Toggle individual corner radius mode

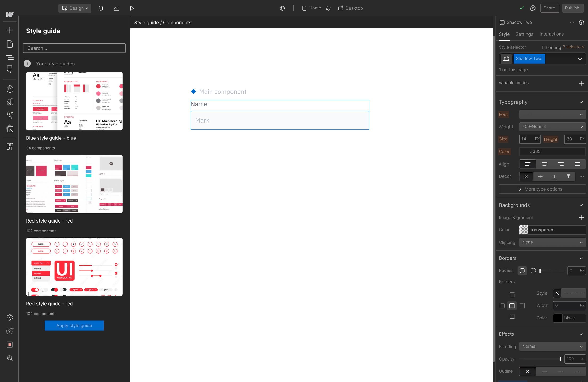pos(533,271)
